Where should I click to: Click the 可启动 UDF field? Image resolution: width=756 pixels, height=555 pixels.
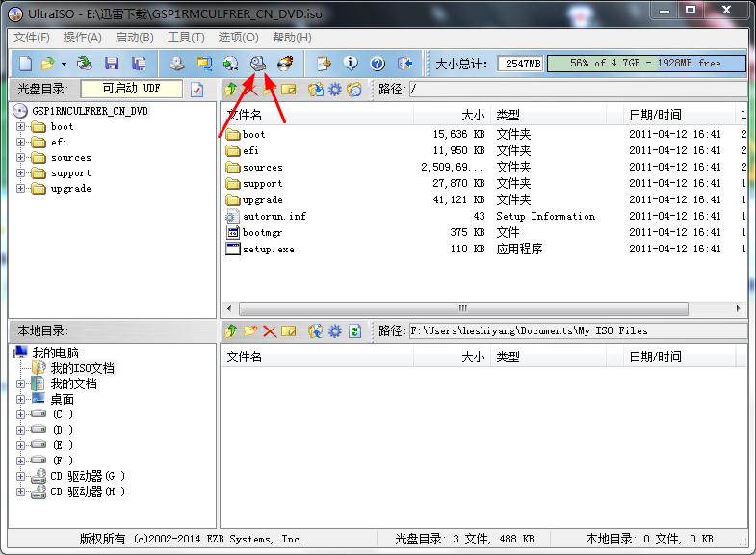(x=132, y=89)
